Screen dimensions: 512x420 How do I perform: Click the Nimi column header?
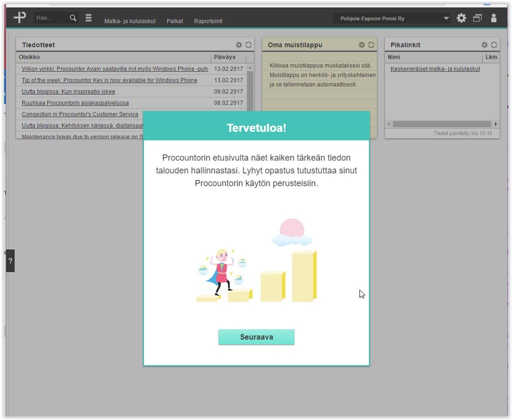coord(394,57)
